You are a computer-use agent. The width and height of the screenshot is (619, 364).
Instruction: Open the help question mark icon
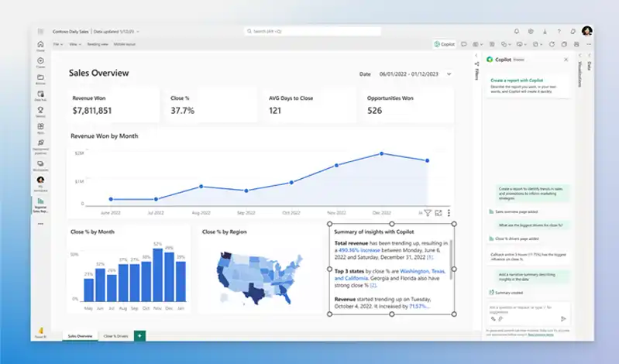(x=559, y=31)
